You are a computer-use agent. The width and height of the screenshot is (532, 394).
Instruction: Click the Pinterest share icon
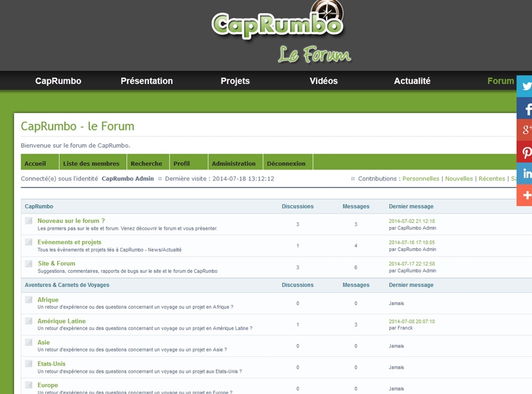point(525,152)
